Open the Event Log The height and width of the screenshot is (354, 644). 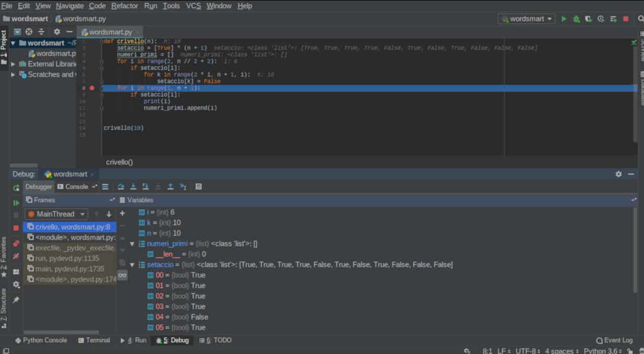click(614, 340)
